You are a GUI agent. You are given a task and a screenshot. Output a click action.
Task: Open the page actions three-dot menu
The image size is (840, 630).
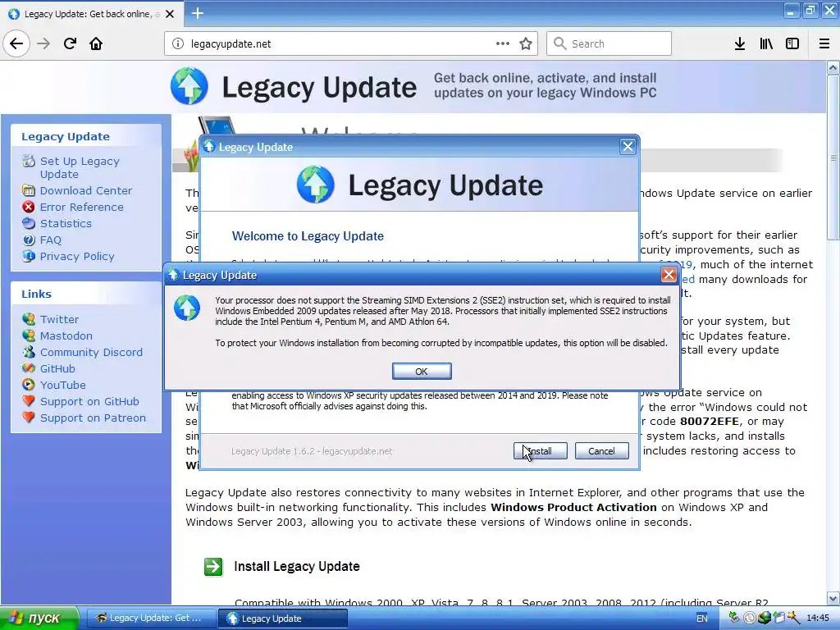(x=503, y=43)
